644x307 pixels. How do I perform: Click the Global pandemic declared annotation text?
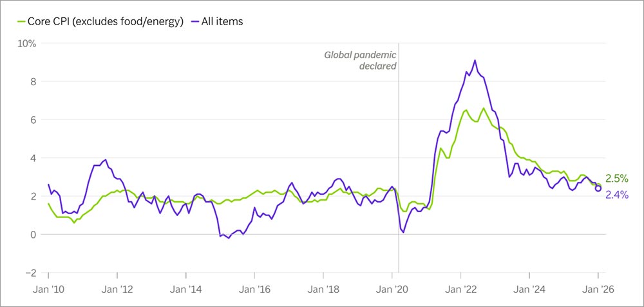[x=360, y=60]
